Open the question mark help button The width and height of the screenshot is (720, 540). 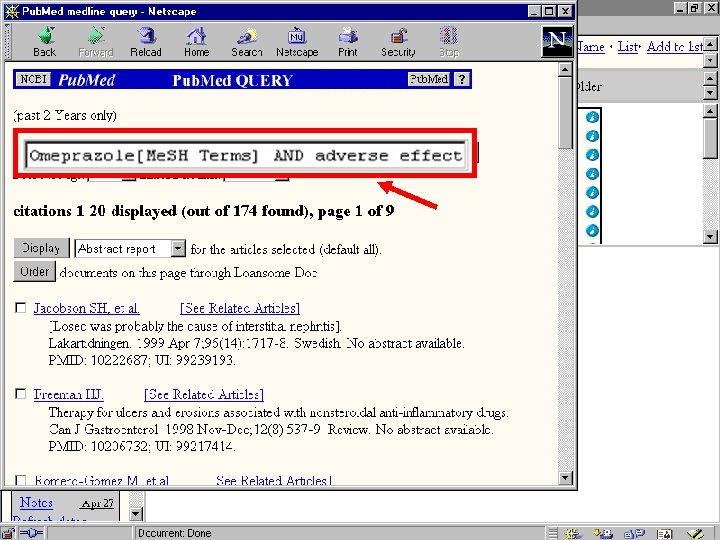click(x=461, y=79)
